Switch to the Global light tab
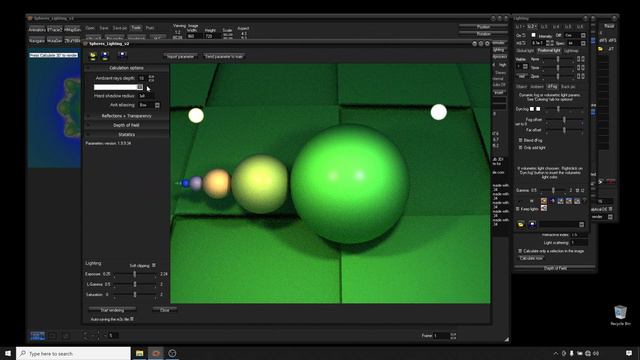This screenshot has height=360, width=640. pos(525,51)
